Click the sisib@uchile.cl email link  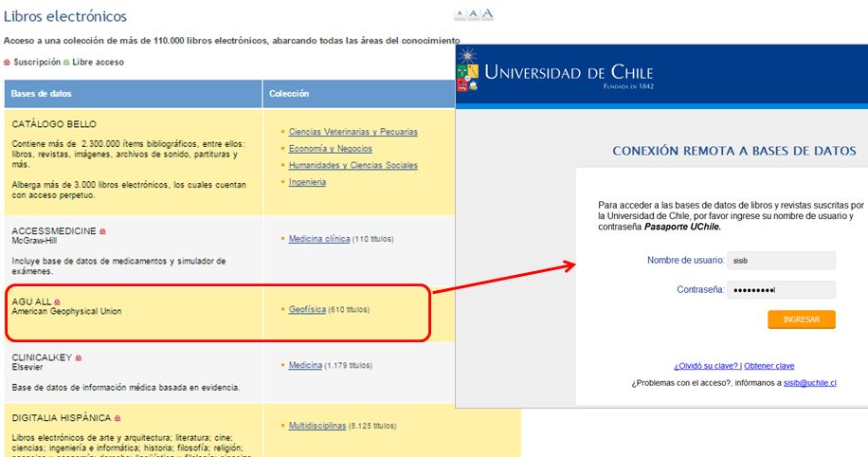809,383
